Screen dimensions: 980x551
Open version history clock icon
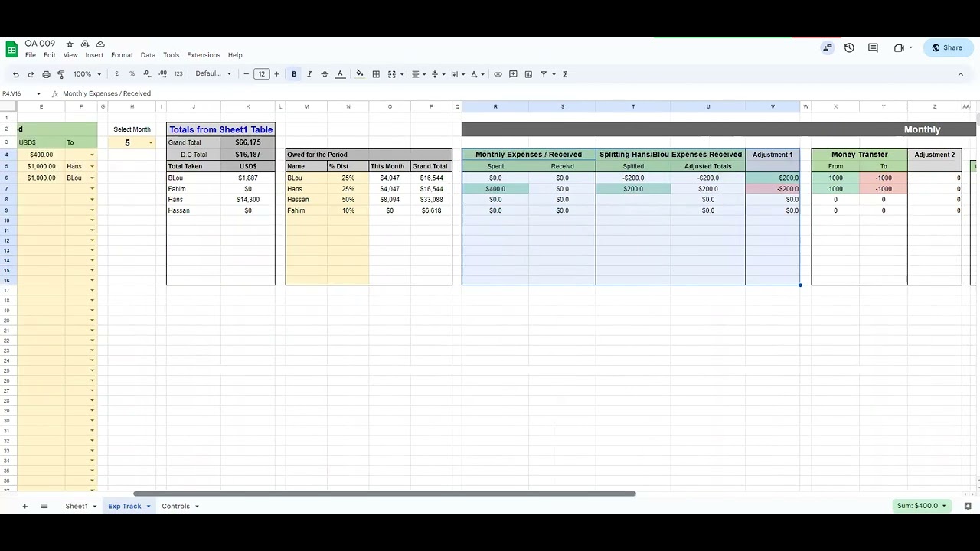849,47
